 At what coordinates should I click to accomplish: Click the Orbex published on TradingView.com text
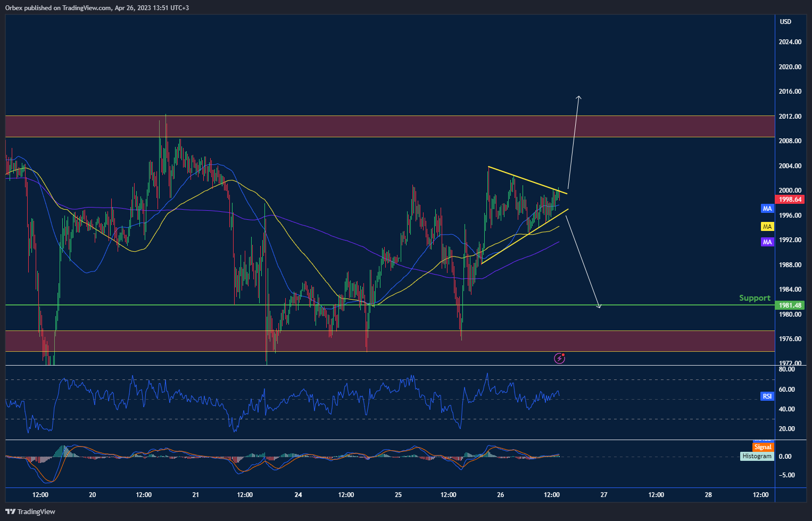[59, 8]
